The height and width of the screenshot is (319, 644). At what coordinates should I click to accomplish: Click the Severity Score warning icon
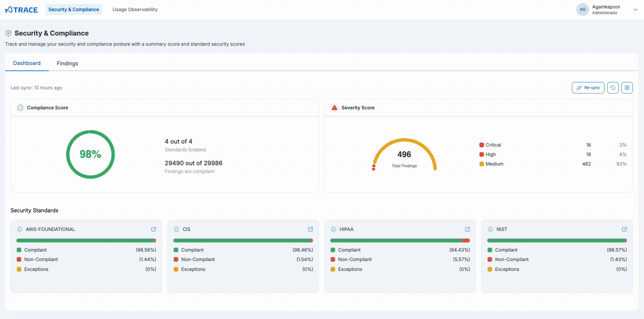coord(335,108)
